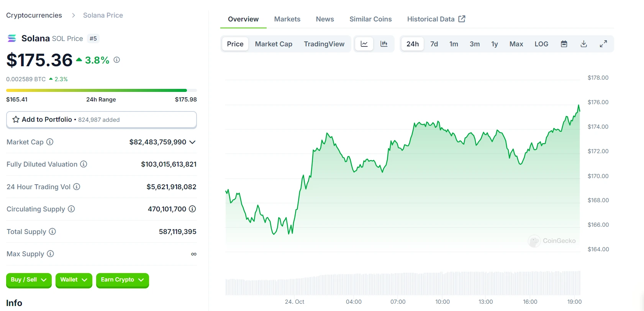
Task: Click the $5,621,918,082 trading volume value
Action: [171, 187]
